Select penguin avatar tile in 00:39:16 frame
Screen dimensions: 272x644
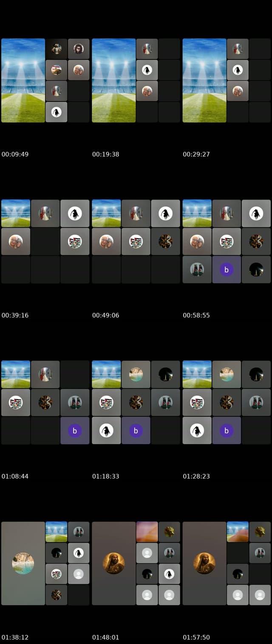(x=75, y=213)
